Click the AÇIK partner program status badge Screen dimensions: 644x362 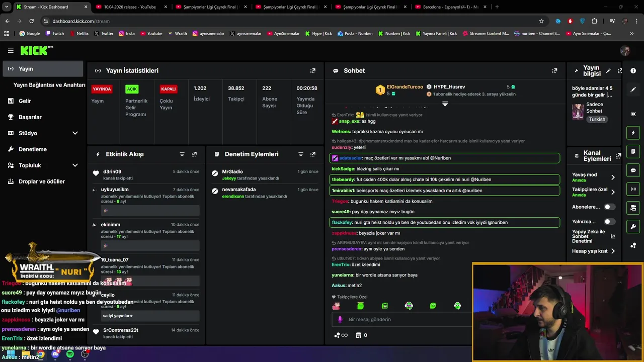click(132, 89)
